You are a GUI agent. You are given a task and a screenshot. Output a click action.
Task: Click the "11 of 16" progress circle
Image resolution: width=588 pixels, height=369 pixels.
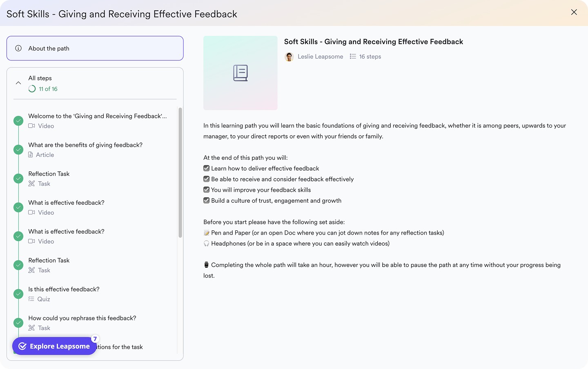31,89
